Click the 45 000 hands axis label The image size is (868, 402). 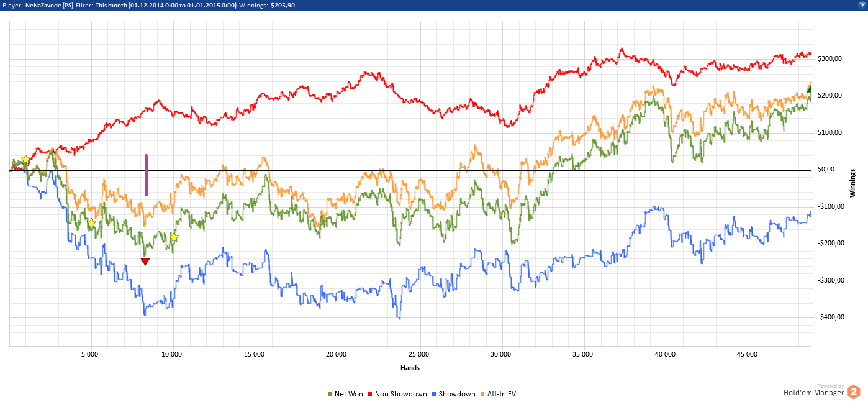coord(747,355)
